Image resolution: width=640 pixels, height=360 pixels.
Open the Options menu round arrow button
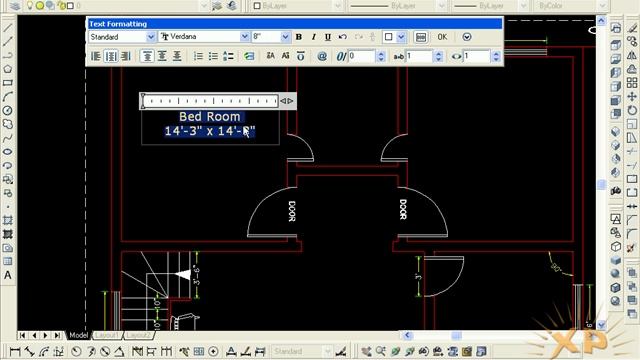point(467,37)
